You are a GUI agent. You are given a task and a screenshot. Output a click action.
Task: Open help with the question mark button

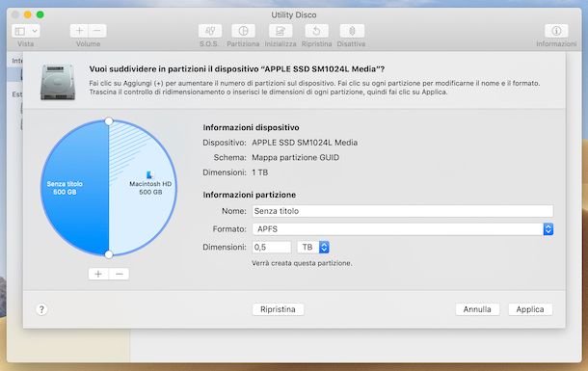[x=41, y=309]
